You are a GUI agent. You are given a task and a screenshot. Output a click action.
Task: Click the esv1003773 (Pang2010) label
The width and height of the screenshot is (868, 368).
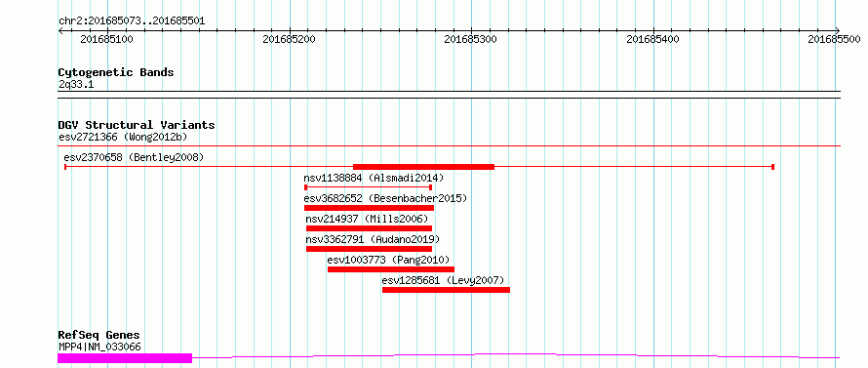388,260
